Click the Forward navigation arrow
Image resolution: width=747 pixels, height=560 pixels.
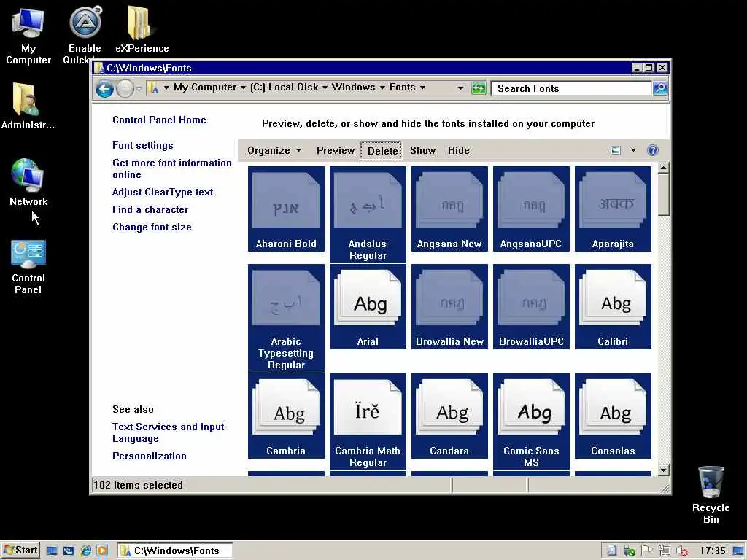coord(125,88)
